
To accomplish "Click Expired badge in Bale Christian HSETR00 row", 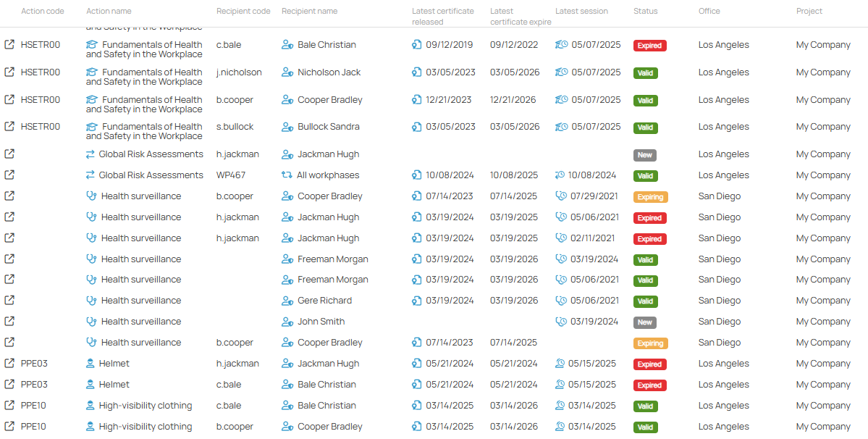I will click(x=650, y=46).
